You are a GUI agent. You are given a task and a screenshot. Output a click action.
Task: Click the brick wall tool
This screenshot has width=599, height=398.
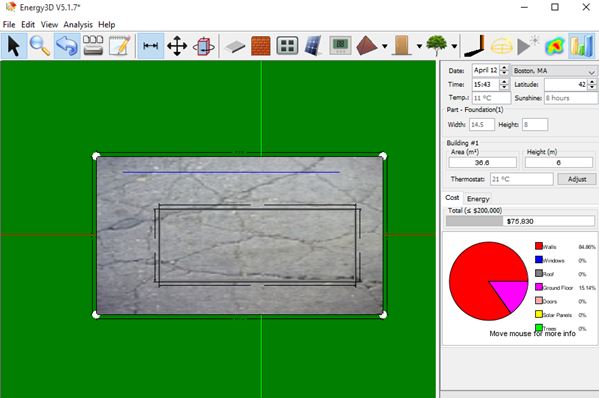point(261,46)
